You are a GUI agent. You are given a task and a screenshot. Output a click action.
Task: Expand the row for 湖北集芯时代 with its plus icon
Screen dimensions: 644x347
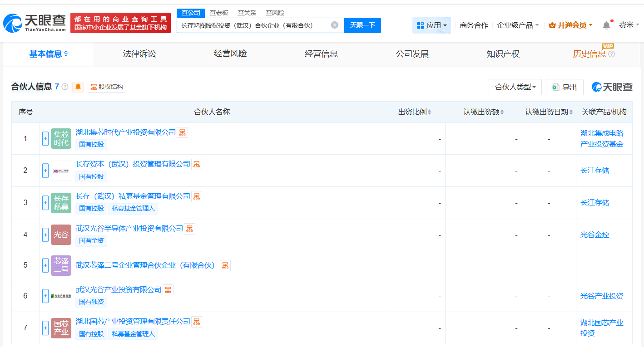point(45,138)
